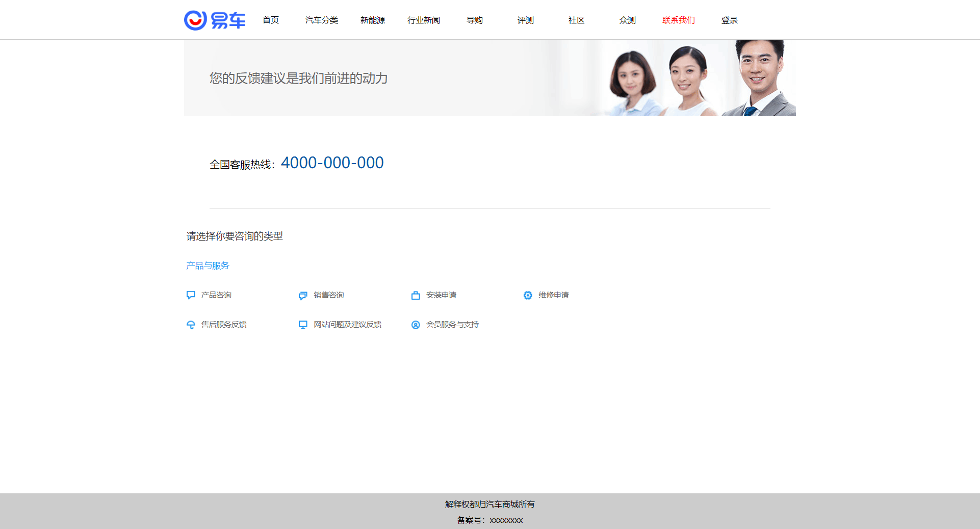Click the 全国客服热线 label

(x=242, y=165)
